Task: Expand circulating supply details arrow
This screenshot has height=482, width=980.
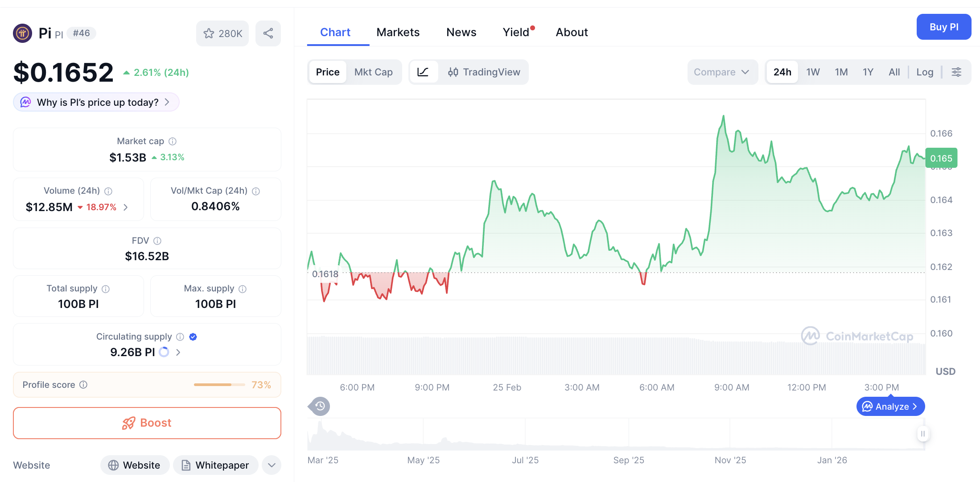Action: click(x=178, y=352)
